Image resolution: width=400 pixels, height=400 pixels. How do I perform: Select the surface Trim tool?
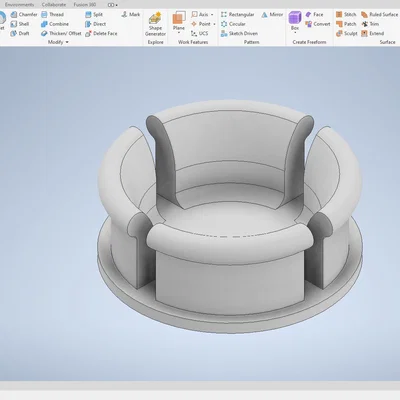[x=370, y=24]
